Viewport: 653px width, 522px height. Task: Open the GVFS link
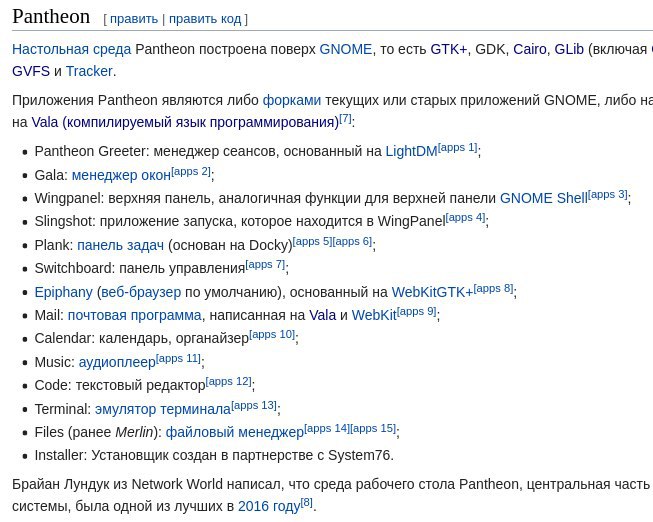(31, 71)
